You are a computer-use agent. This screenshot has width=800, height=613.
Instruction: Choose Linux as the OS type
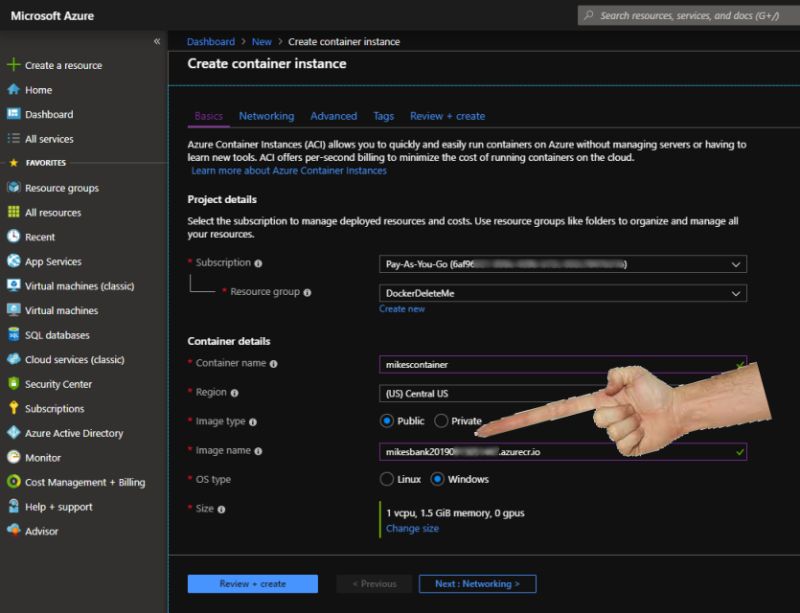387,479
